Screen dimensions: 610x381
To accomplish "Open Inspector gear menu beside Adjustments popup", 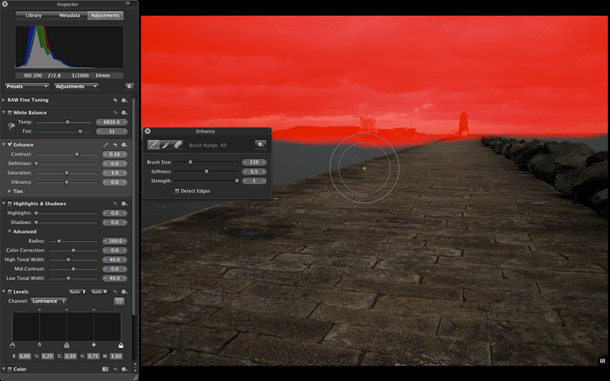I will 130,86.
